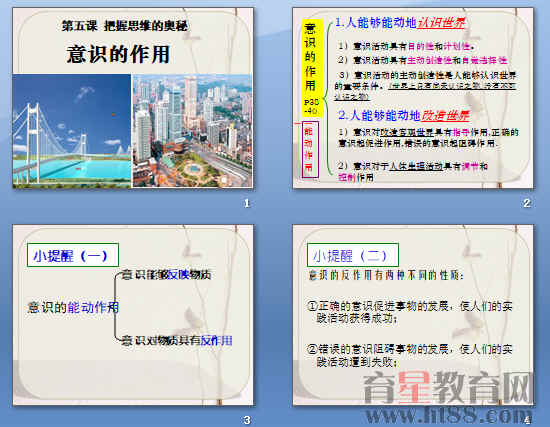Viewport: 550px width, 427px height.
Task: Click point ②错误的意识阻碍事物的发展
Action: 410,355
